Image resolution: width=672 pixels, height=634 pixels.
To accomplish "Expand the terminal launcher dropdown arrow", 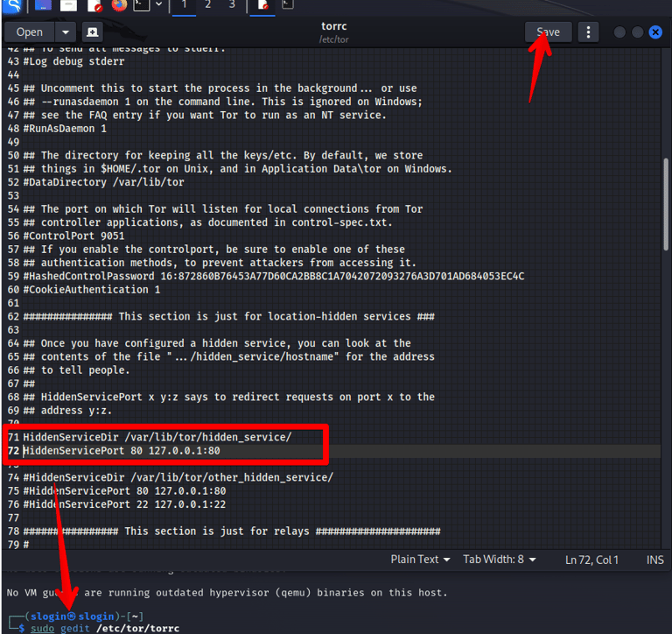I will click(x=159, y=4).
